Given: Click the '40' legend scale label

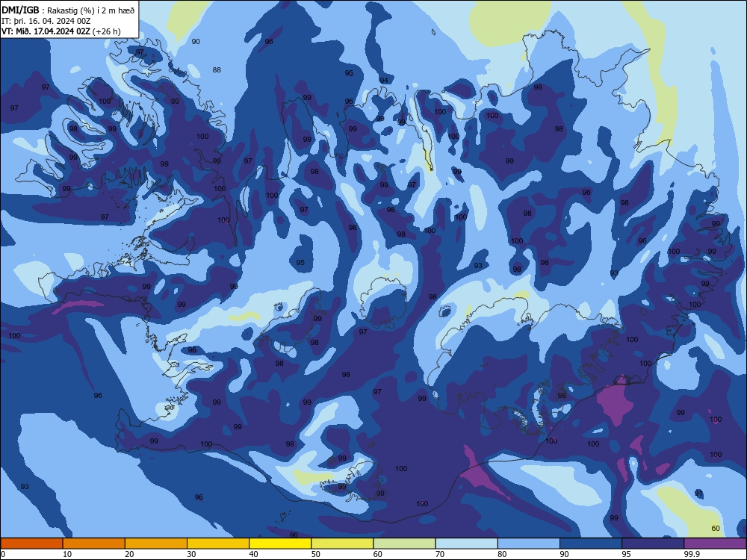Looking at the screenshot, I should pos(253,554).
